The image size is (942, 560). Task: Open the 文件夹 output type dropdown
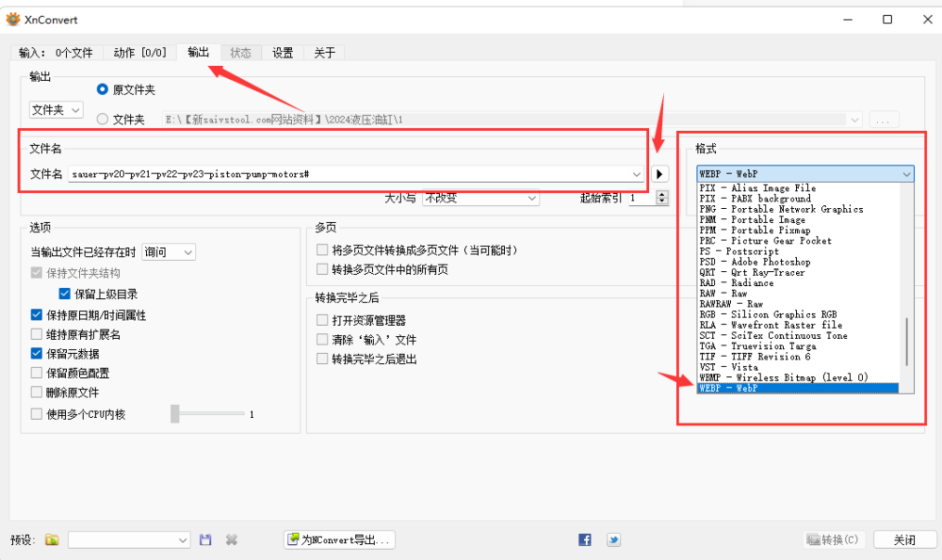click(x=56, y=110)
